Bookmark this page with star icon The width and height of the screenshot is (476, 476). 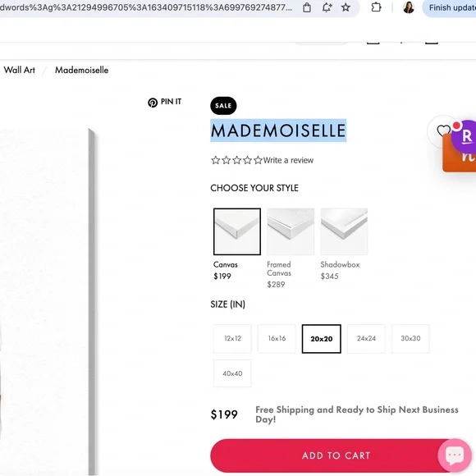click(346, 7)
